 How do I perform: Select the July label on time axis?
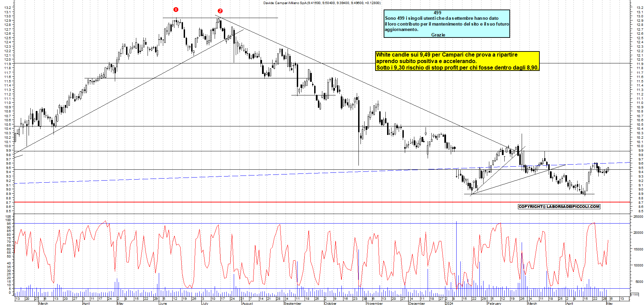205,303
